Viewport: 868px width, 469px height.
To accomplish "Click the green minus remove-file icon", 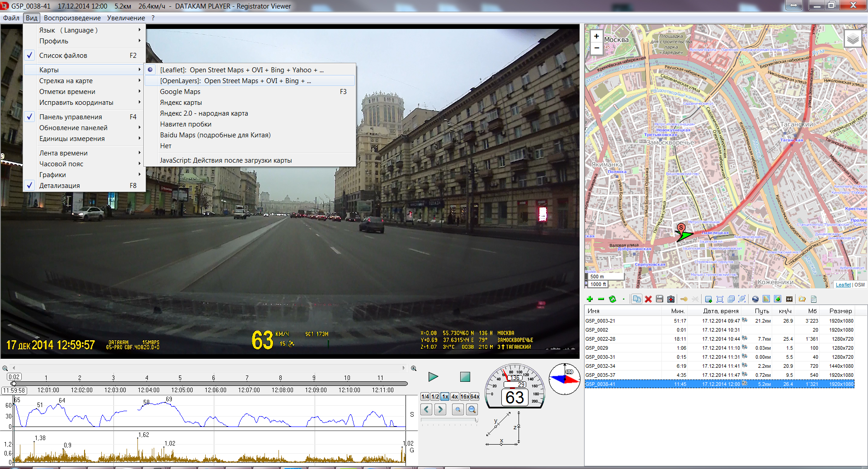I will (601, 299).
